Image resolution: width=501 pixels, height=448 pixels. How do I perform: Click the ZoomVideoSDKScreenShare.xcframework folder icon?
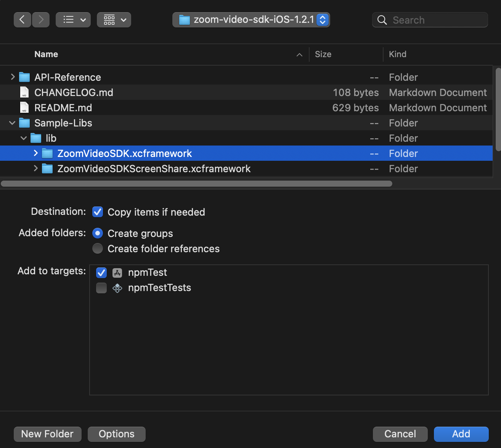pyautogui.click(x=47, y=168)
